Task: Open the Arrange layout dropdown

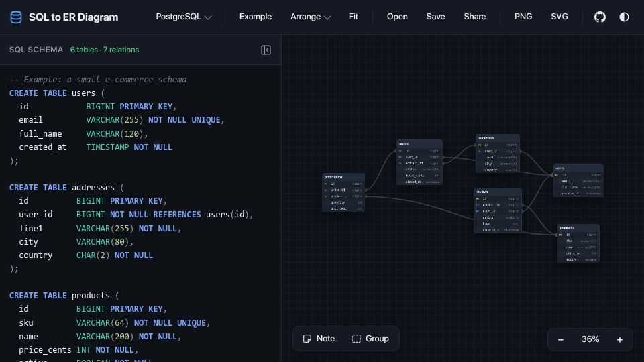Action: tap(311, 17)
